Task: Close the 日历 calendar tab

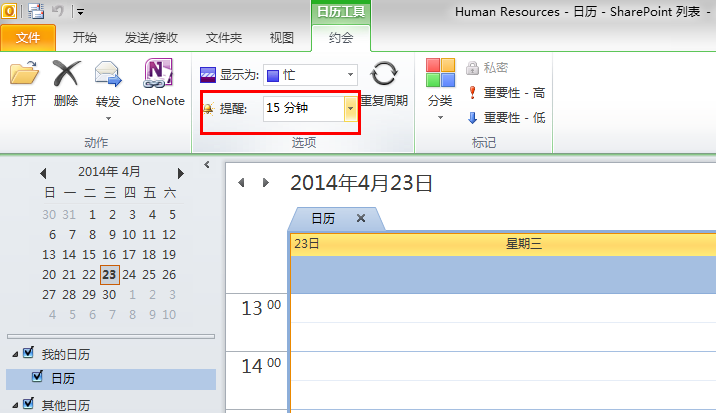Action: click(361, 218)
